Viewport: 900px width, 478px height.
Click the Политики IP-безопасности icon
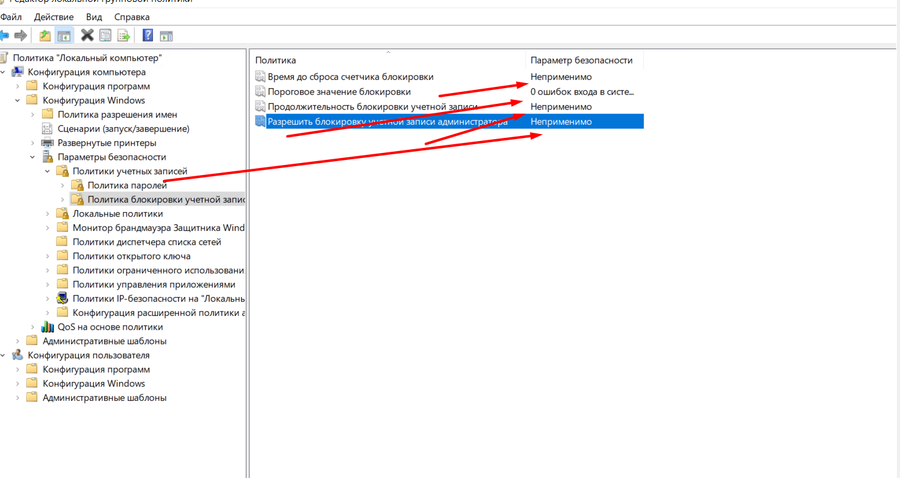tap(63, 298)
